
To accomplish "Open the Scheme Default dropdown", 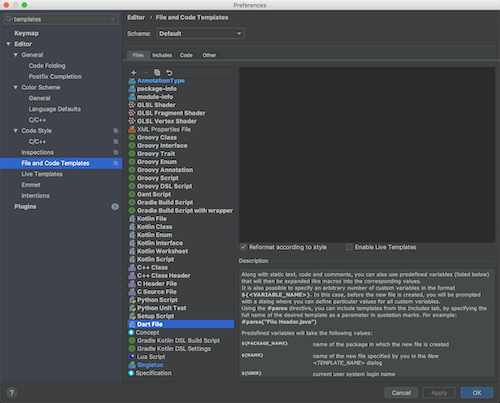I will coord(200,34).
